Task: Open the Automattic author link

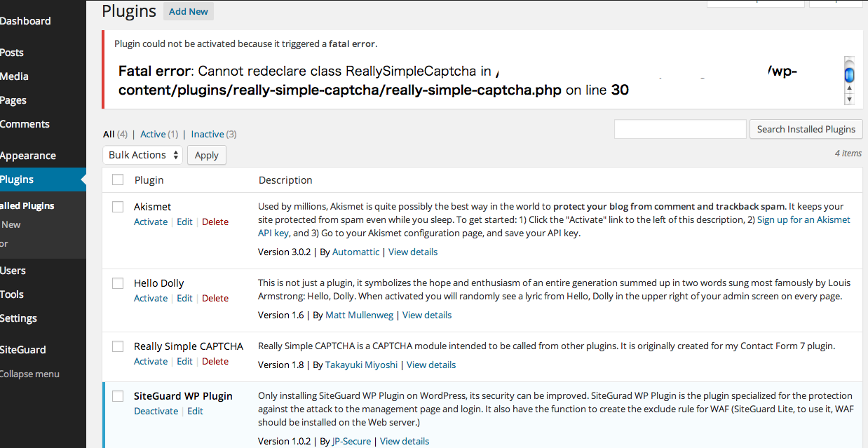Action: tap(356, 252)
